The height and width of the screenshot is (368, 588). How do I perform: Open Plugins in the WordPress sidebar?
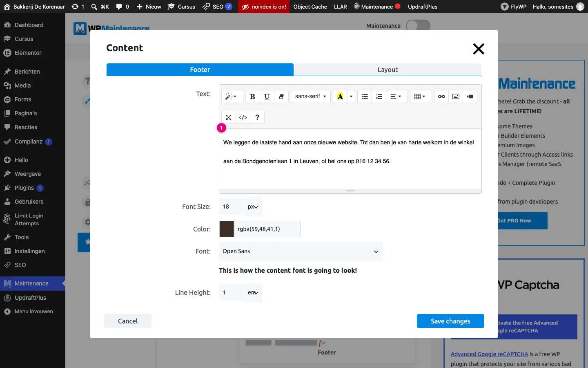33,188
